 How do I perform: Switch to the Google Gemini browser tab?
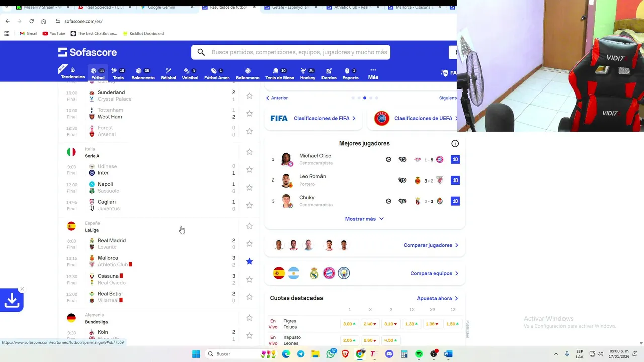166,7
